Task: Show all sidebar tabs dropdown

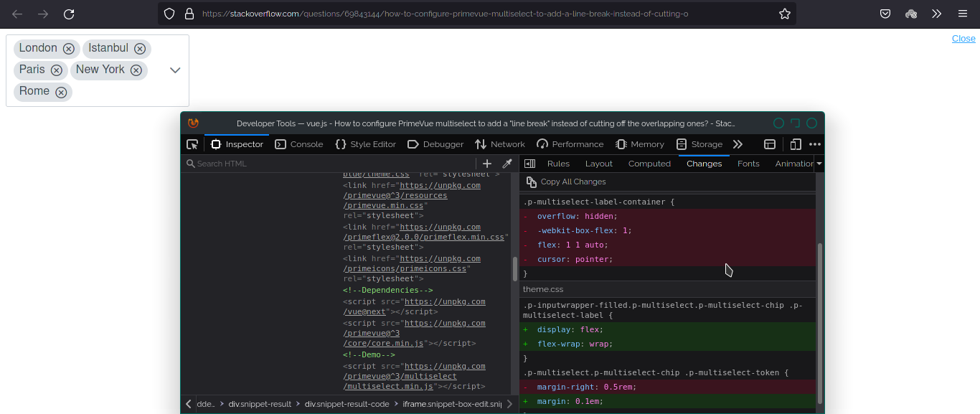Action: click(819, 164)
